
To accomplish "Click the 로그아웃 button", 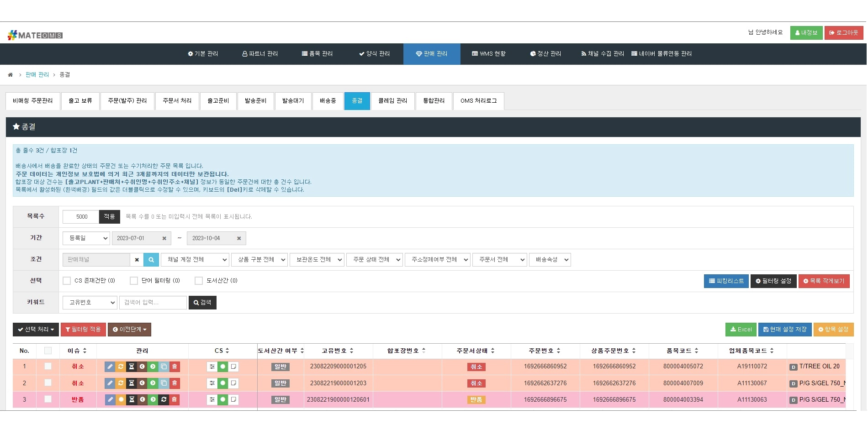I will [844, 33].
